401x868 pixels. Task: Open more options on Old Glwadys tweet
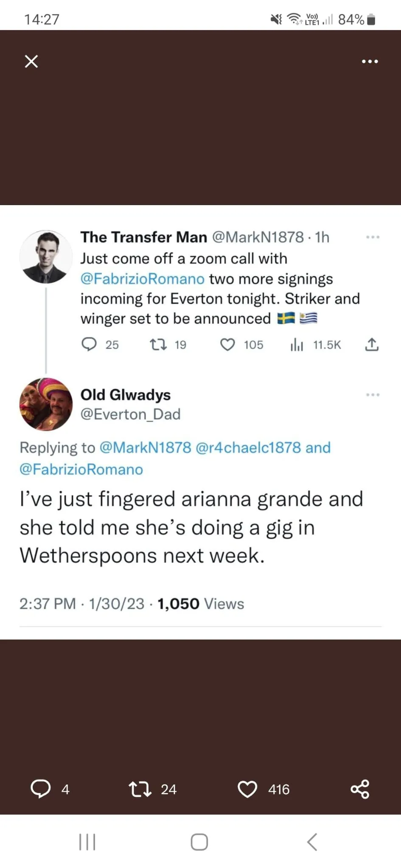click(373, 395)
